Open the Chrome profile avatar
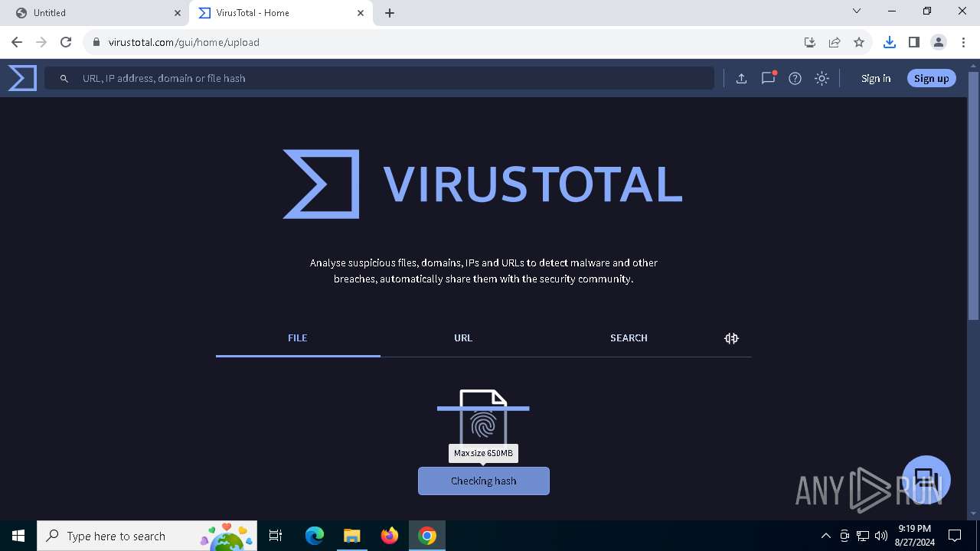 (939, 42)
